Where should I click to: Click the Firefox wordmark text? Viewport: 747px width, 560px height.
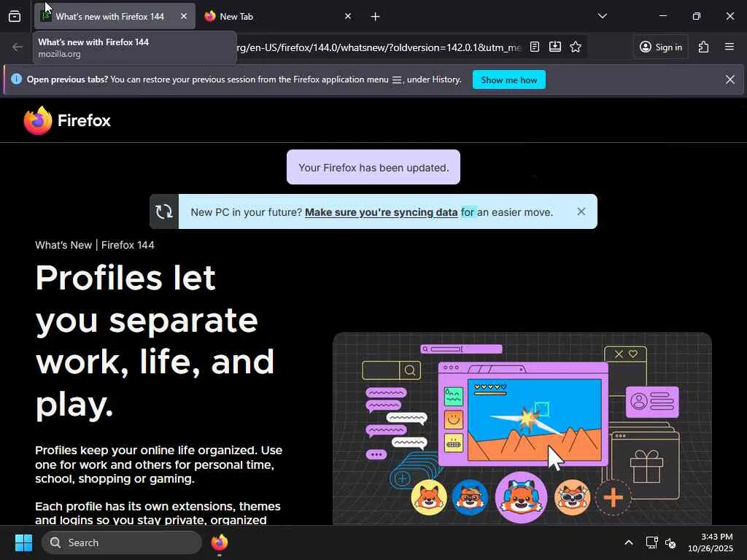point(84,120)
